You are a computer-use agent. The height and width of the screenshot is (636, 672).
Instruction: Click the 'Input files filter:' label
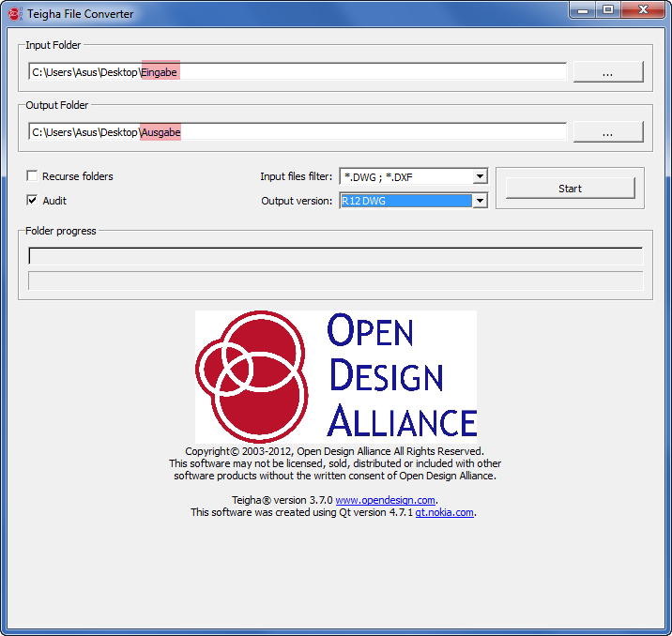point(297,176)
